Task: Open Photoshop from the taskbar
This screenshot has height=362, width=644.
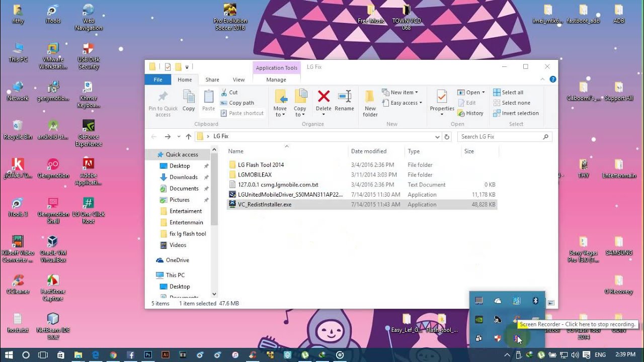Action: pos(148,355)
